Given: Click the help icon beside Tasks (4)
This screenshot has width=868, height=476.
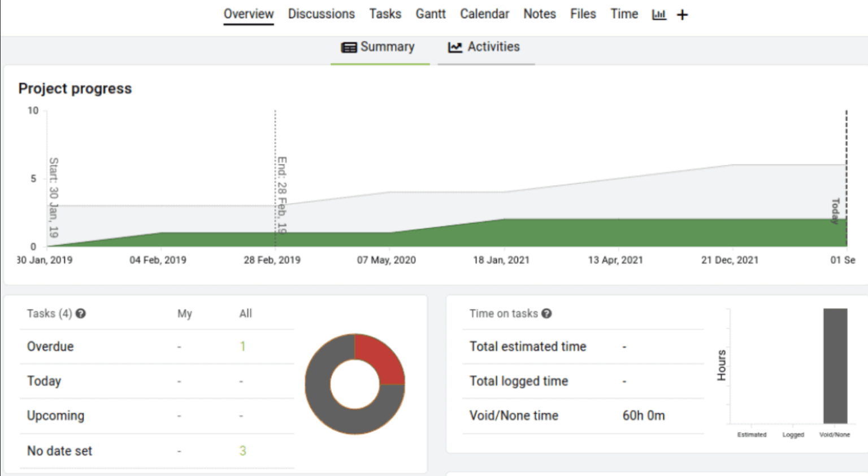Looking at the screenshot, I should [80, 313].
